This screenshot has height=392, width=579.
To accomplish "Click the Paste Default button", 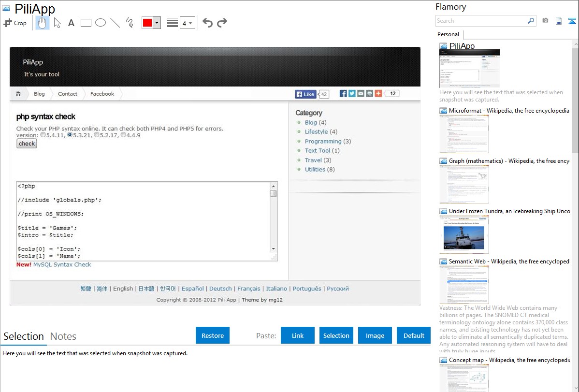I will pos(414,335).
